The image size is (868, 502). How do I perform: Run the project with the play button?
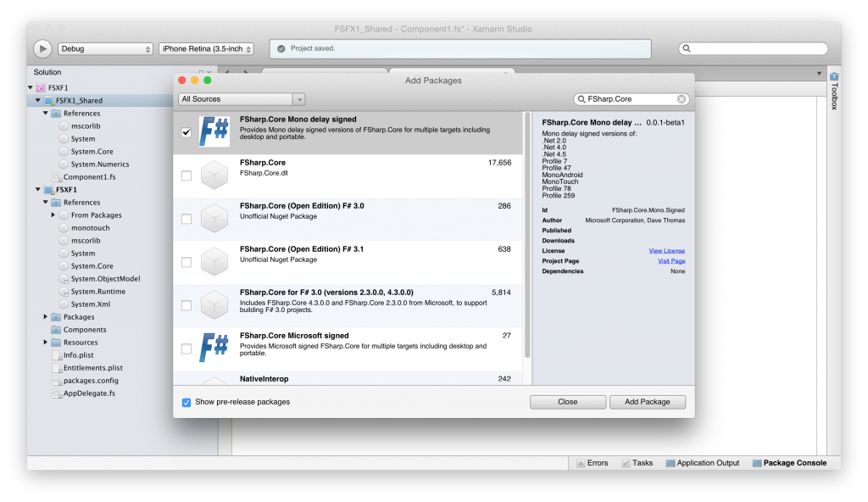[x=42, y=49]
